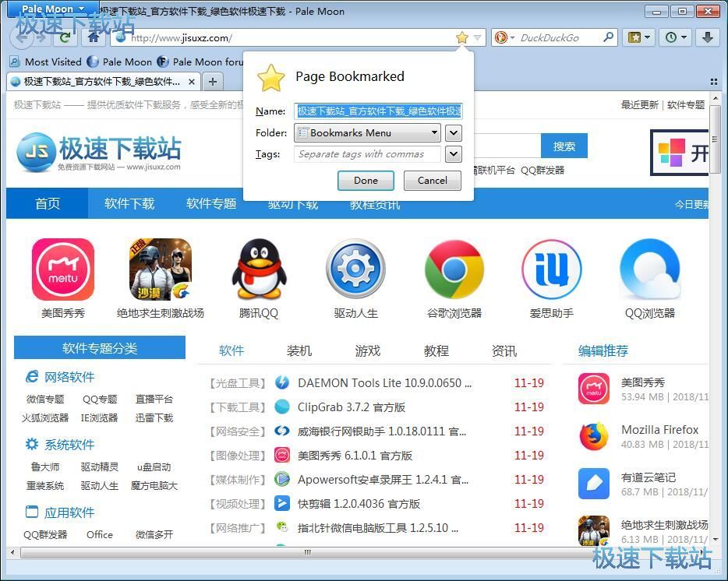
Task: Open the 火狐浏览器 topic link
Action: [x=45, y=417]
